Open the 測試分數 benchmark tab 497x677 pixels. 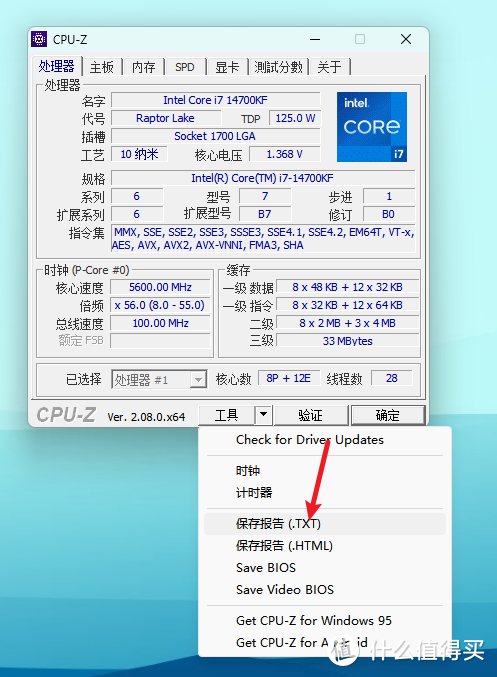pos(279,67)
